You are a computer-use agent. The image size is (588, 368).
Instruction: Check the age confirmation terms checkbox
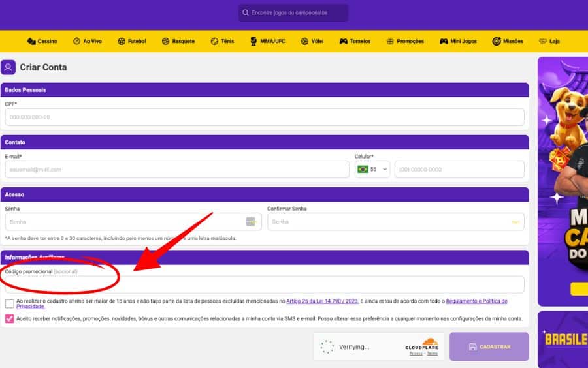tap(9, 303)
